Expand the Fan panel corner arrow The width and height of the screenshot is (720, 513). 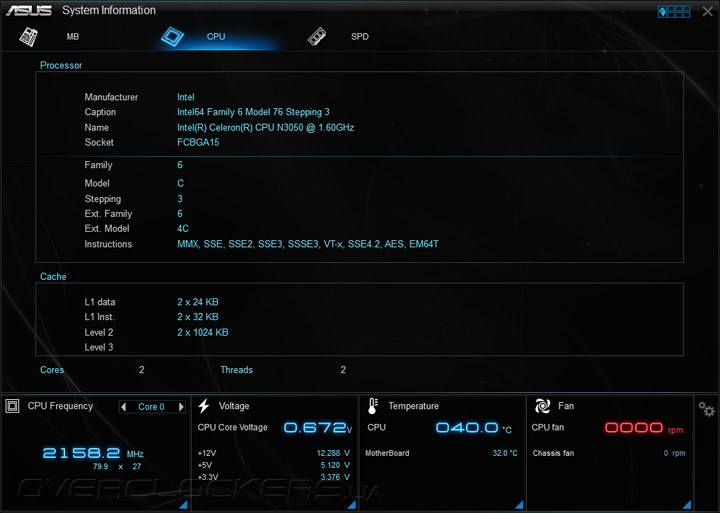click(687, 505)
